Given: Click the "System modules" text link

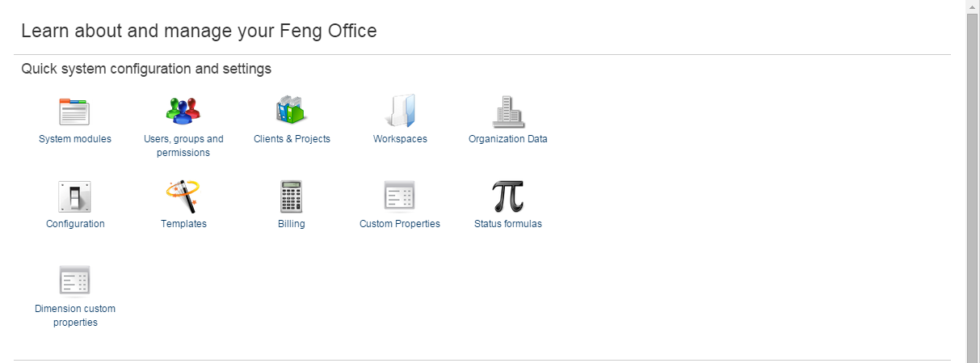Looking at the screenshot, I should tap(75, 139).
